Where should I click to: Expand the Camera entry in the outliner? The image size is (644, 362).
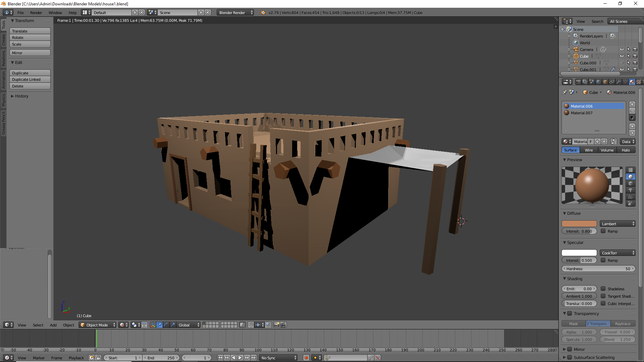[x=569, y=49]
